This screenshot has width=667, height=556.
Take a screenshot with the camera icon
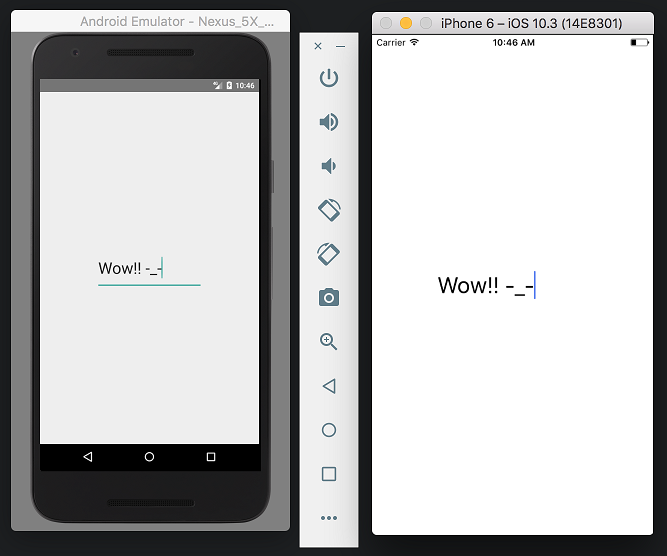coord(329,297)
